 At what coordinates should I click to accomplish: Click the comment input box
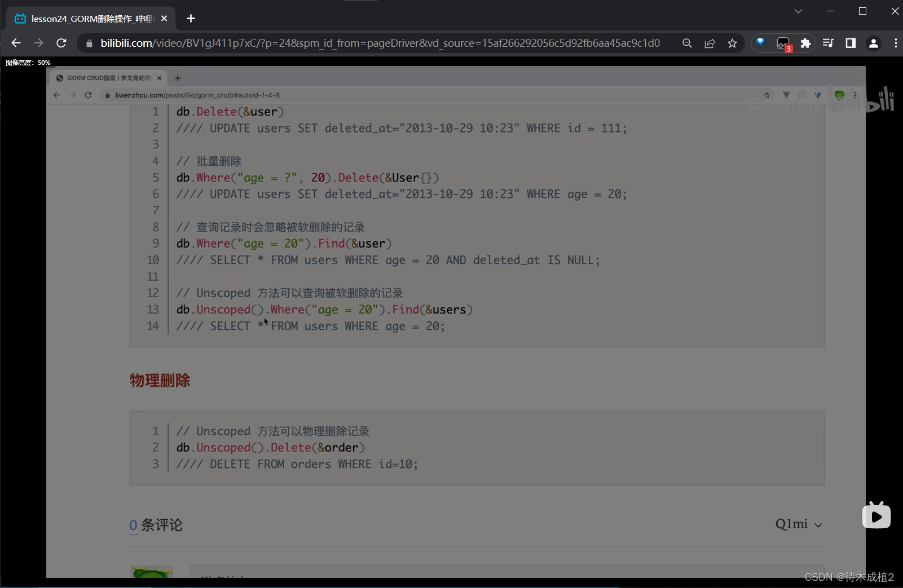(x=508, y=571)
